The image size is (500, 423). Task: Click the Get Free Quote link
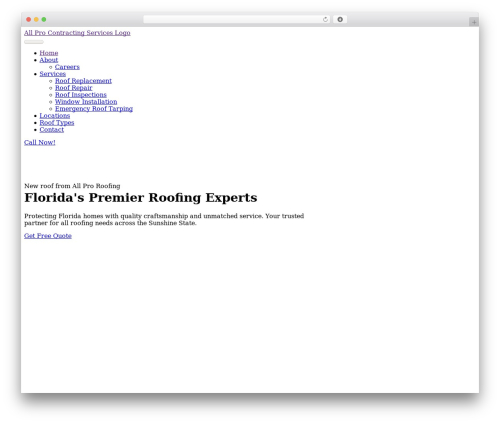tap(48, 236)
